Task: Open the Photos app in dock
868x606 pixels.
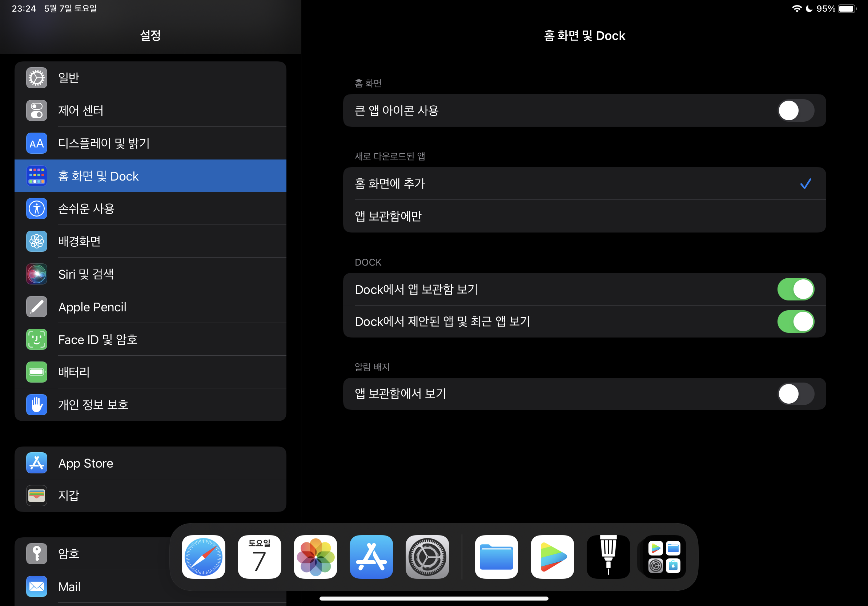Action: [x=315, y=557]
